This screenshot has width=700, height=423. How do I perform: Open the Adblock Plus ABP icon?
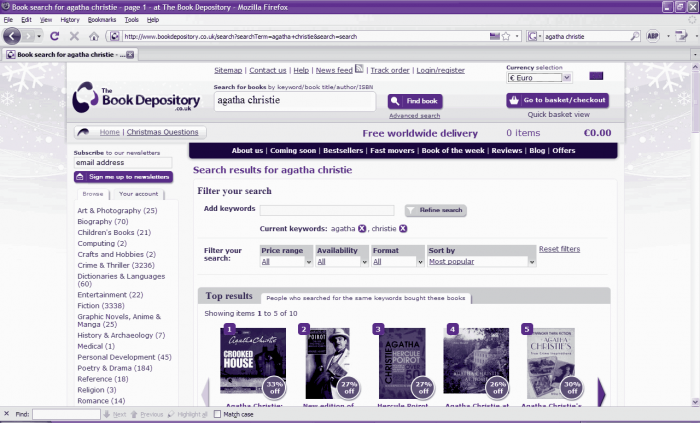(x=653, y=36)
